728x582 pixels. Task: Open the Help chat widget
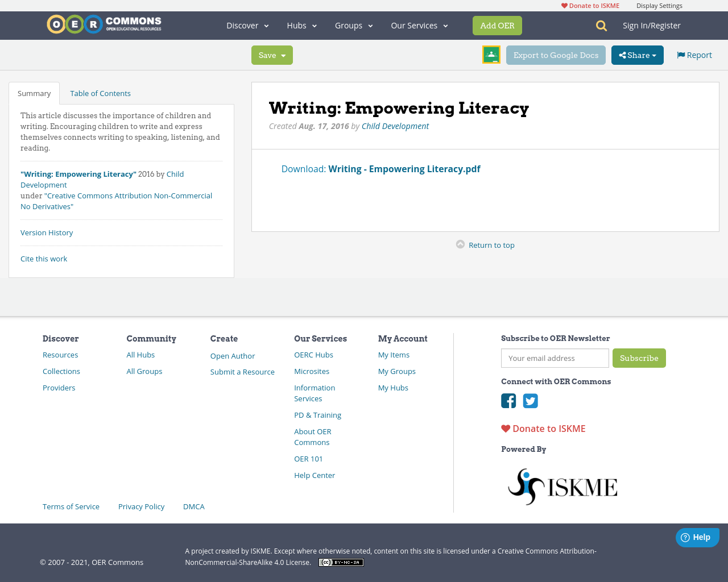coord(697,537)
